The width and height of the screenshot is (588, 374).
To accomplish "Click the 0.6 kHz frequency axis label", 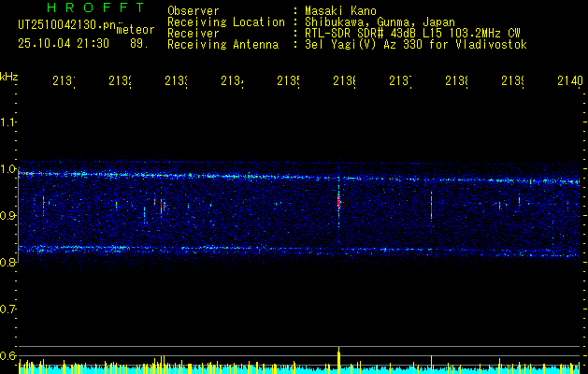I will (7, 355).
